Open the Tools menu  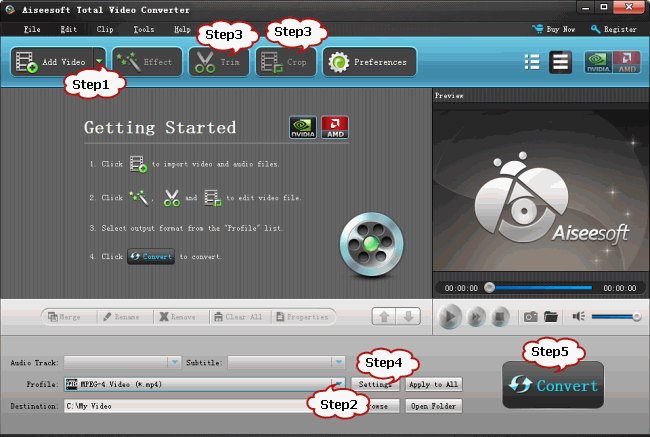[x=143, y=29]
